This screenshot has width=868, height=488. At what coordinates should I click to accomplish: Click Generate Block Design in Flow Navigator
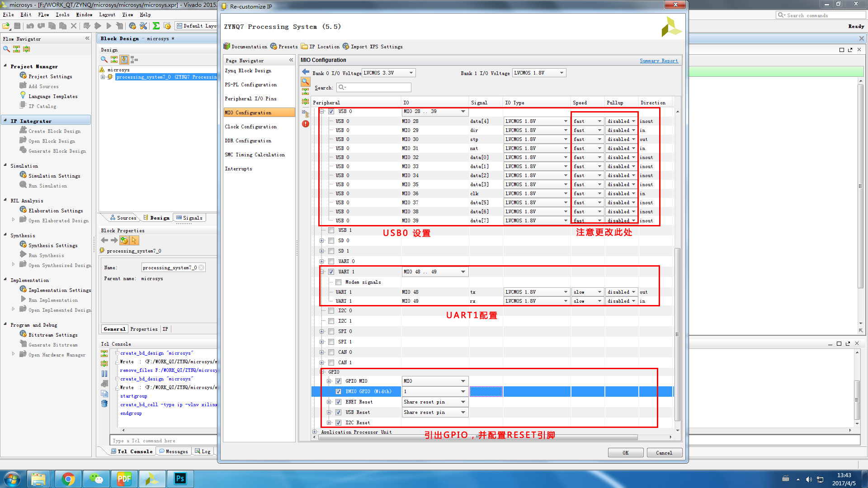(x=52, y=151)
